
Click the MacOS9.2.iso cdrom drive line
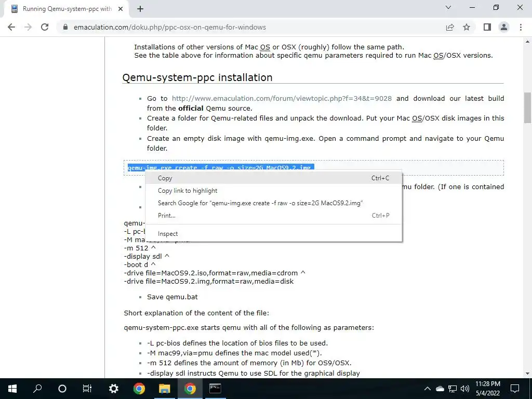click(x=215, y=273)
